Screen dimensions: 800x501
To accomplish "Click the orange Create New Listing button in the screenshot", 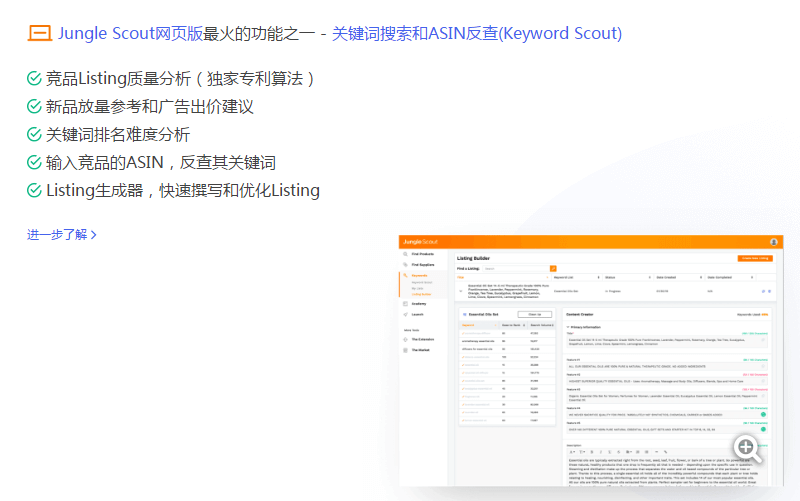I will (x=755, y=258).
